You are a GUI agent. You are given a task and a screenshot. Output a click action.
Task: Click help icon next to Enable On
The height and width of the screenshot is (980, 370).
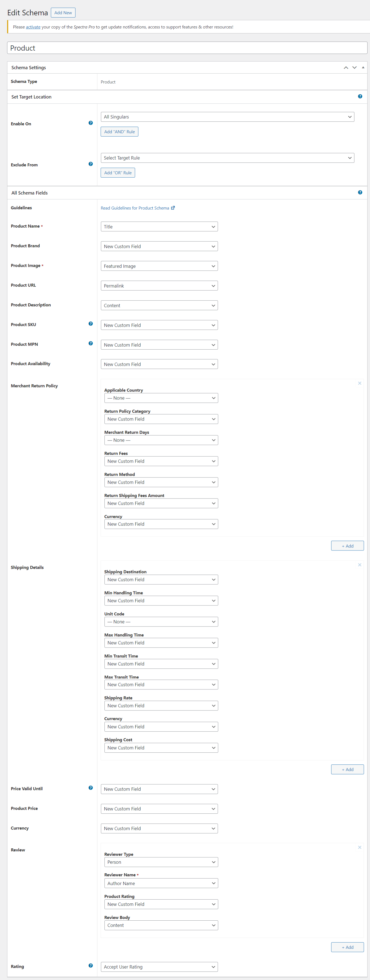point(91,123)
